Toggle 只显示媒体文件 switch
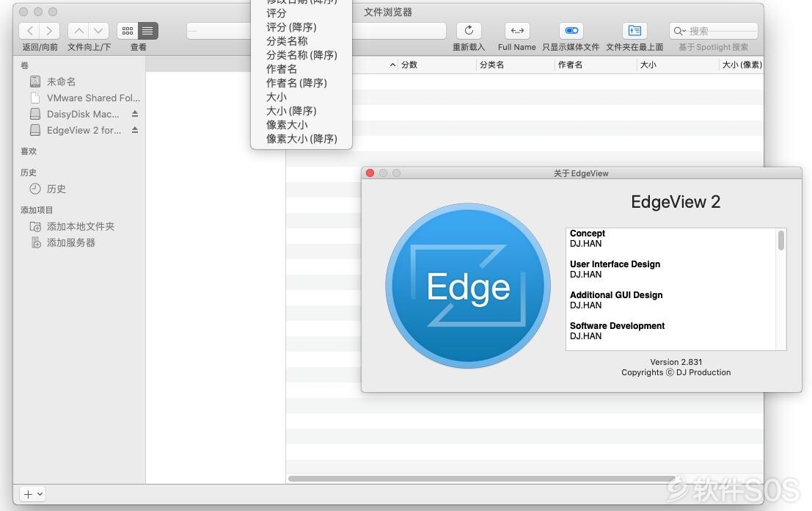 click(x=571, y=31)
